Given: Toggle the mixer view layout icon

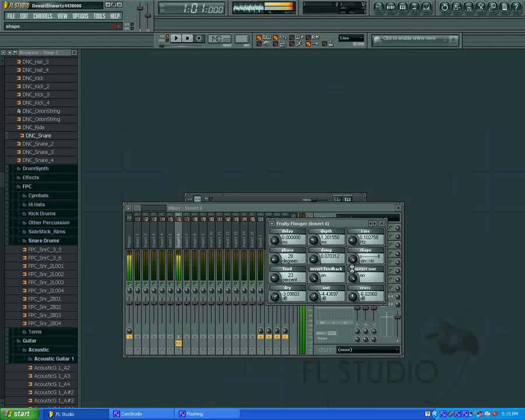Looking at the screenshot, I should tap(137, 208).
